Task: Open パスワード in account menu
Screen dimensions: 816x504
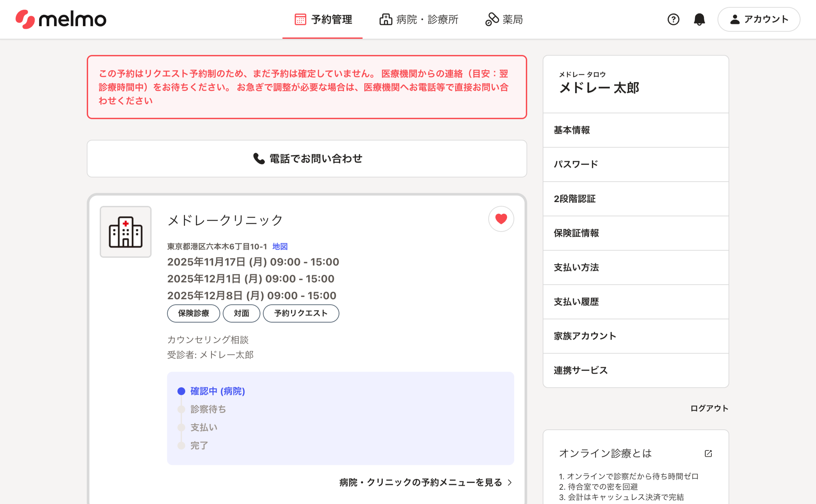Action: (x=636, y=164)
